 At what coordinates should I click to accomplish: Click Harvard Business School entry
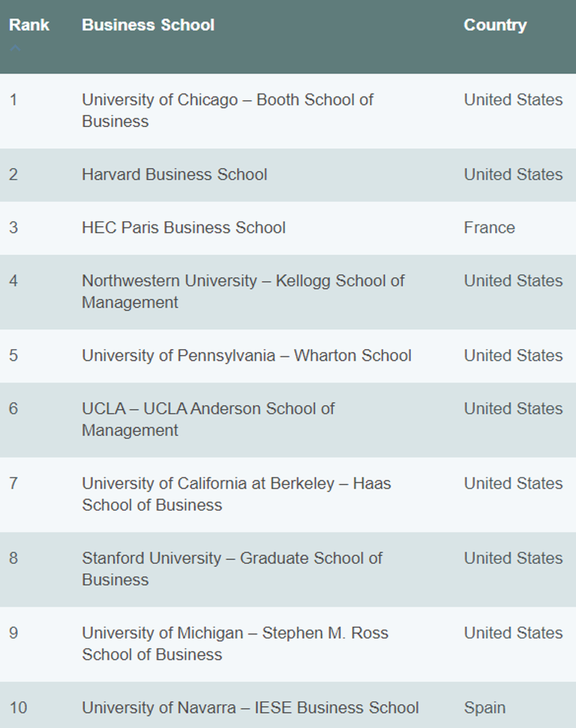pyautogui.click(x=175, y=175)
